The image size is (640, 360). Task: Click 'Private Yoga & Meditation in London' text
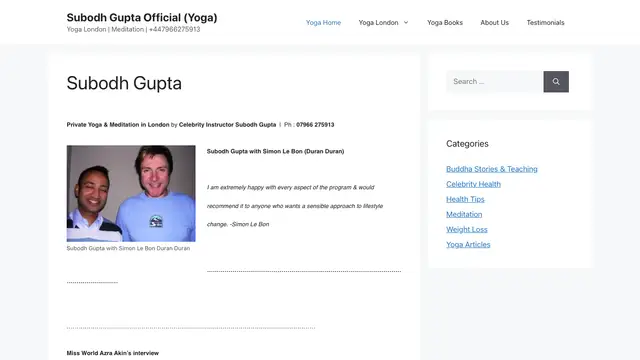coord(118,125)
